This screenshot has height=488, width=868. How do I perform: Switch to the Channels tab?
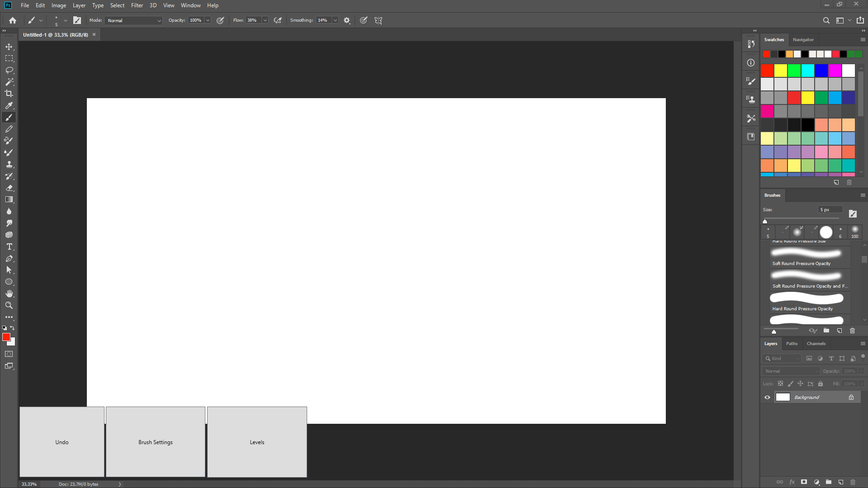coord(816,344)
